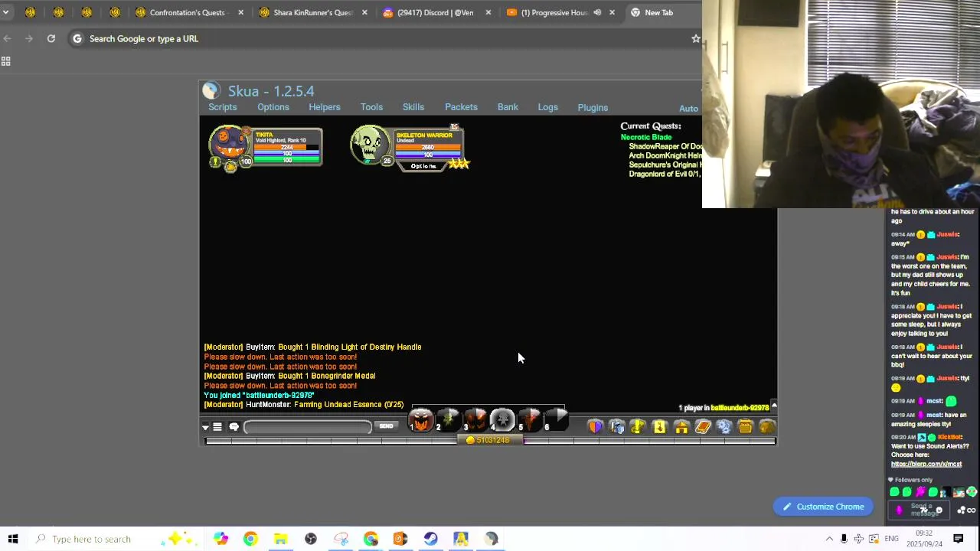Click the Customize Chrome button

pyautogui.click(x=823, y=507)
